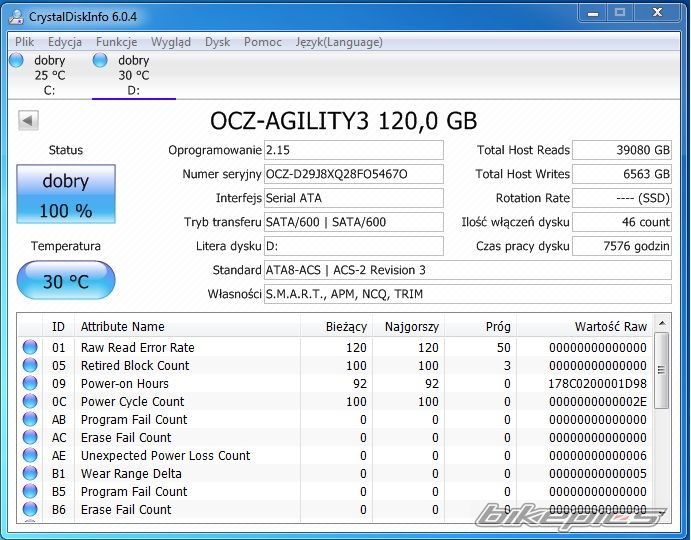Select the C: drive status icon

16,61
